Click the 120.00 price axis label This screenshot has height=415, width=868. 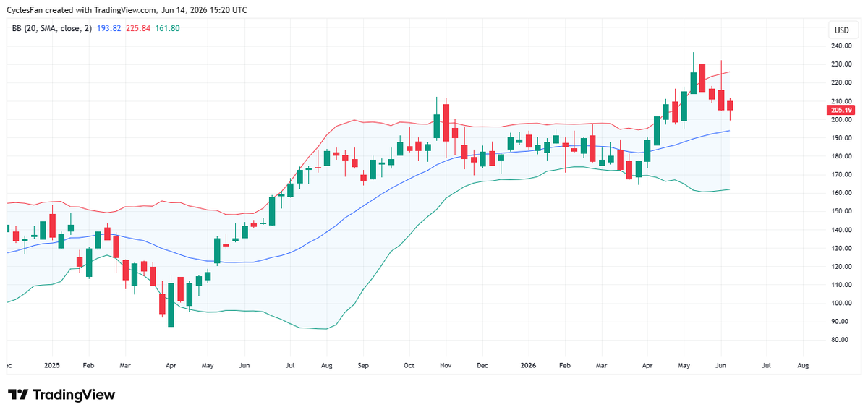click(x=841, y=266)
